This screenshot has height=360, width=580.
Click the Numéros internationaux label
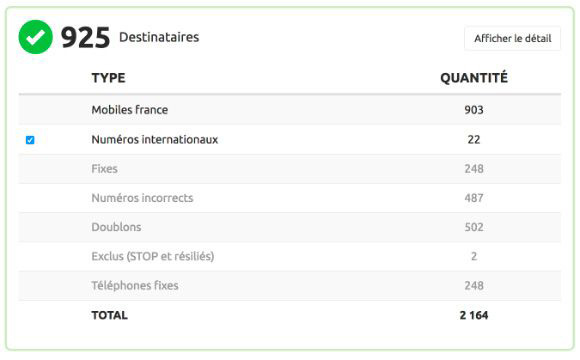tap(155, 139)
